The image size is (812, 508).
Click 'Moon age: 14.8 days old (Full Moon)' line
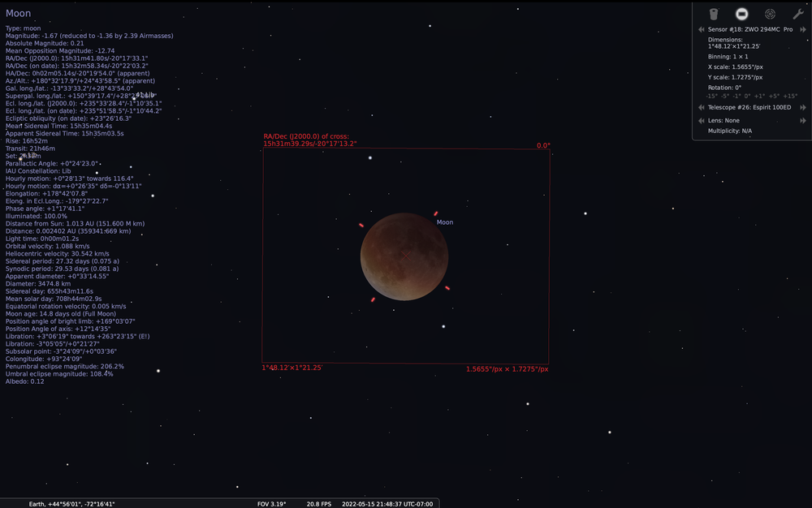(61, 313)
